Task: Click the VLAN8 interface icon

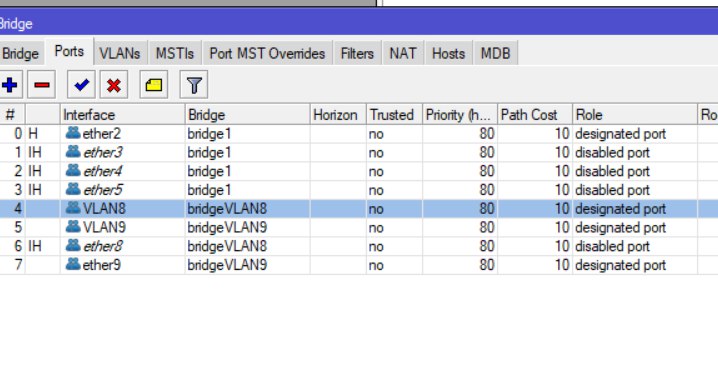Action: click(73, 208)
